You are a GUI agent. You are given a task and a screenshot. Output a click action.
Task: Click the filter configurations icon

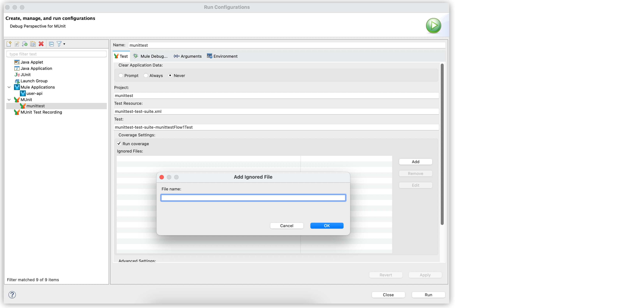click(x=59, y=44)
